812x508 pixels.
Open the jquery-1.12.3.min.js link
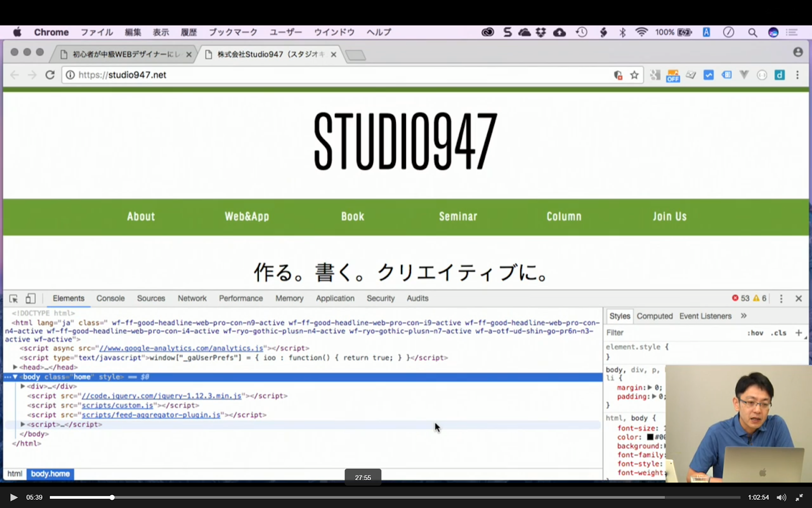coord(161,396)
